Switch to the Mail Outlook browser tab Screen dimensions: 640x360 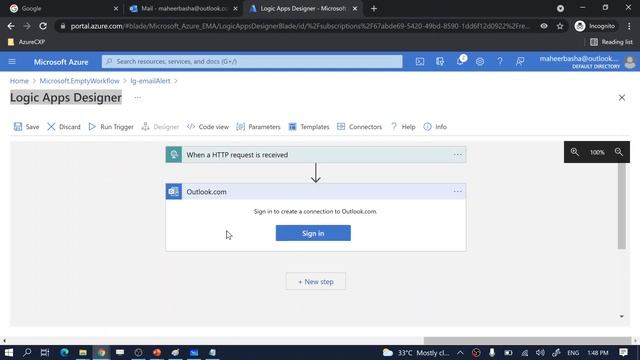pyautogui.click(x=183, y=9)
